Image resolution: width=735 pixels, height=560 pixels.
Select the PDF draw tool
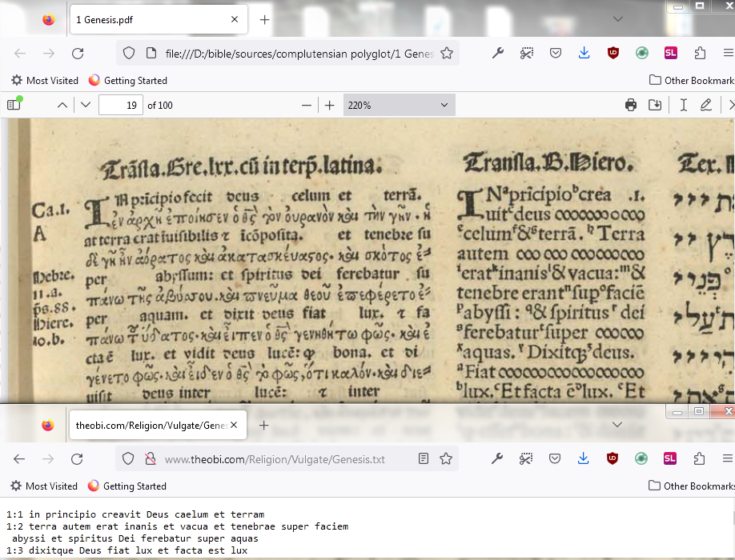(x=706, y=105)
